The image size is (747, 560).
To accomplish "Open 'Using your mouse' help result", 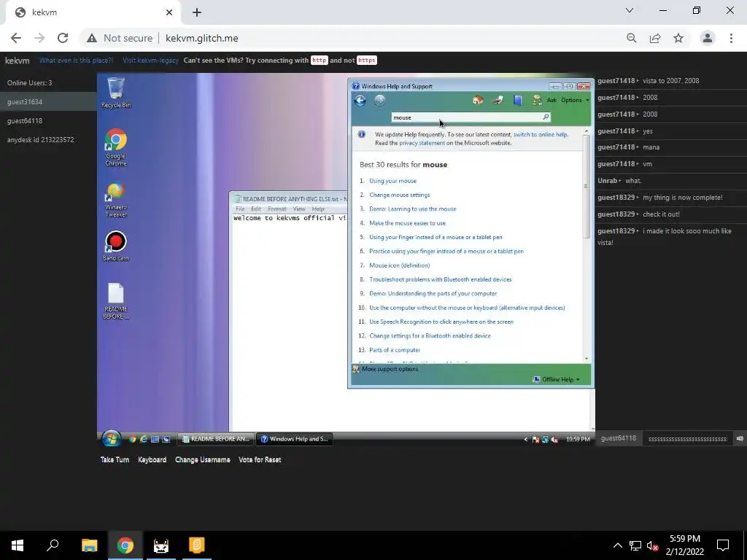I will click(392, 181).
